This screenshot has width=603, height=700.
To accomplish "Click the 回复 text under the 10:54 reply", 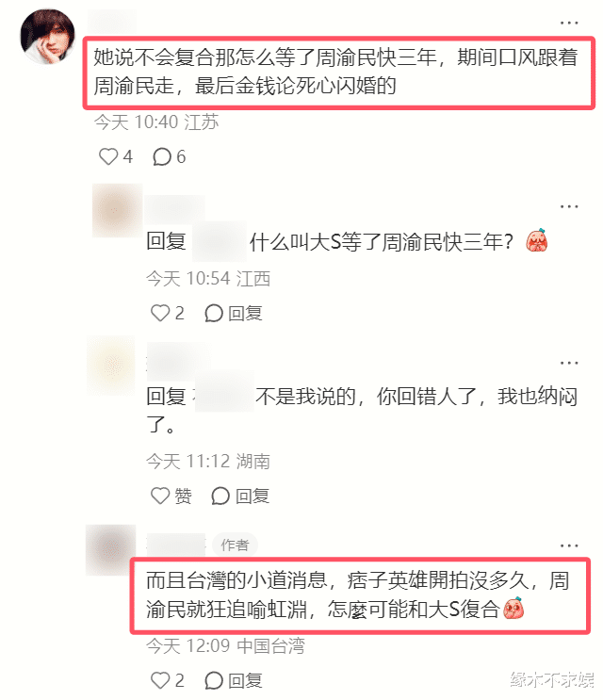I will 245,313.
